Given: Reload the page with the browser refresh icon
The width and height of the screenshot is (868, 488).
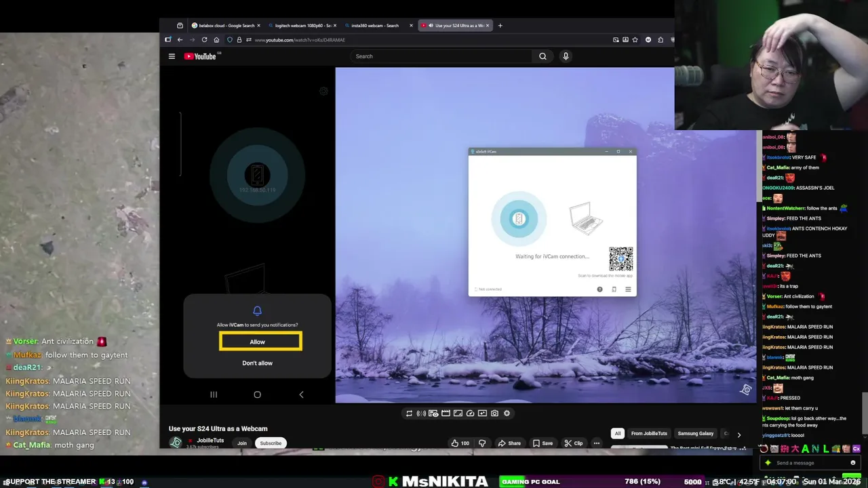Looking at the screenshot, I should tap(204, 40).
